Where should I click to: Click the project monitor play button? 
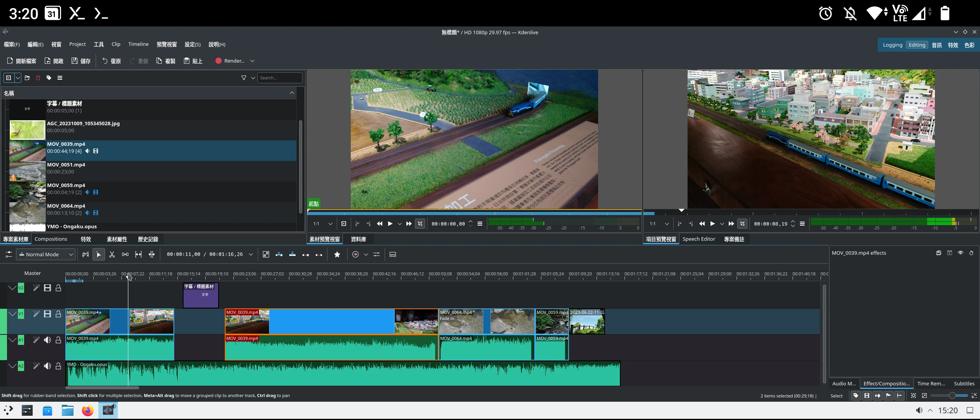point(712,224)
